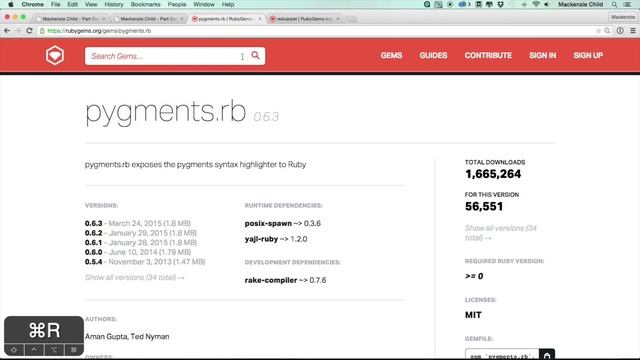Click the SIGN UP link
The width and height of the screenshot is (640, 360).
click(x=588, y=56)
